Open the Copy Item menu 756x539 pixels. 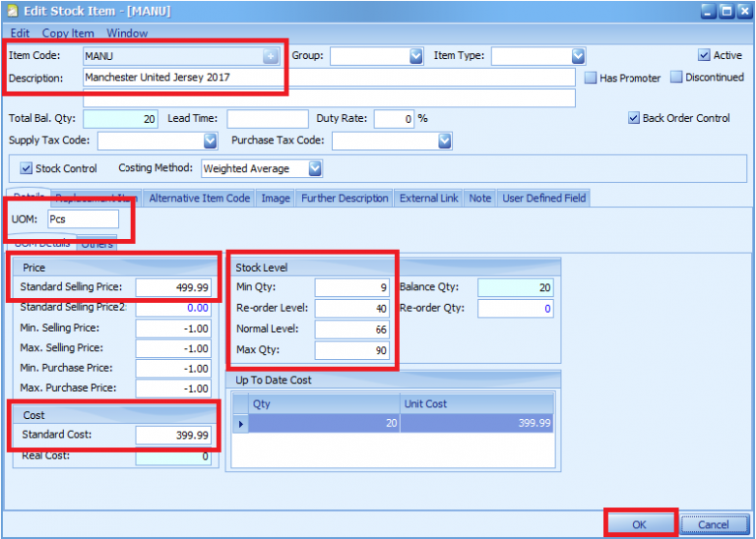[68, 33]
